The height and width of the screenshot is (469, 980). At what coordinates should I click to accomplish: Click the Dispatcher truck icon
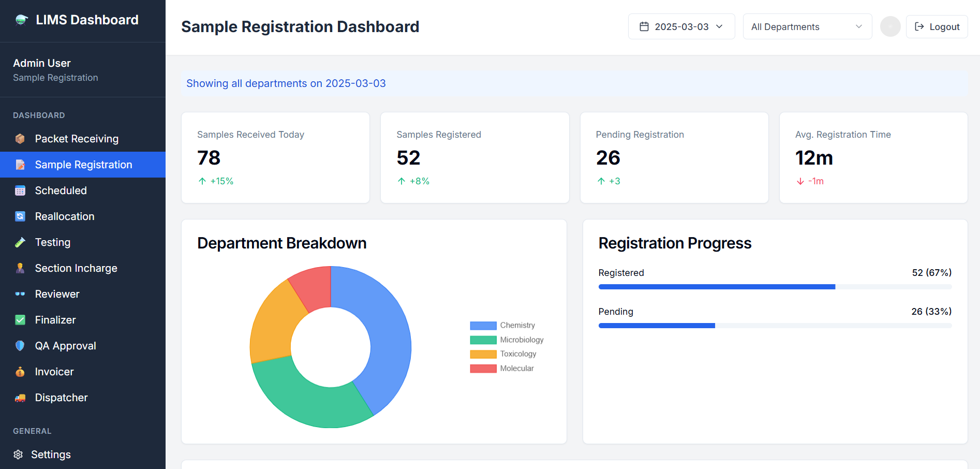click(20, 398)
